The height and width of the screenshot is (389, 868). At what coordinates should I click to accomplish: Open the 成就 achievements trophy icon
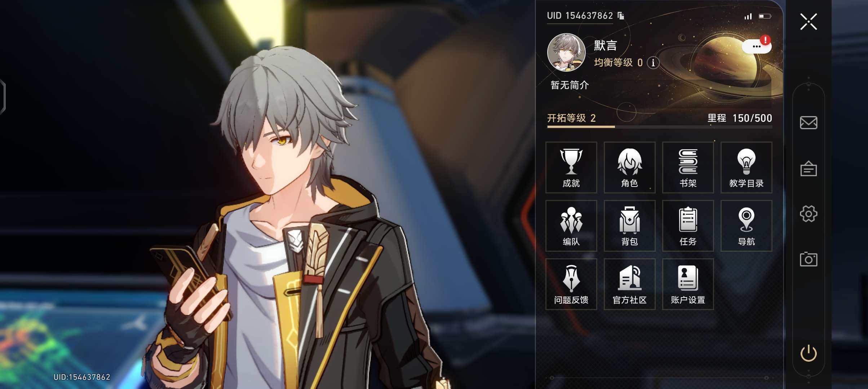point(571,167)
